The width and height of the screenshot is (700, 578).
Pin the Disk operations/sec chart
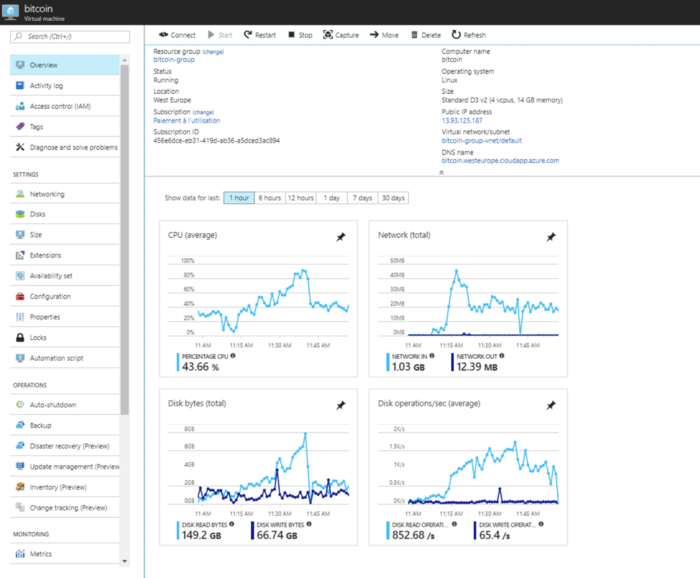click(x=551, y=405)
